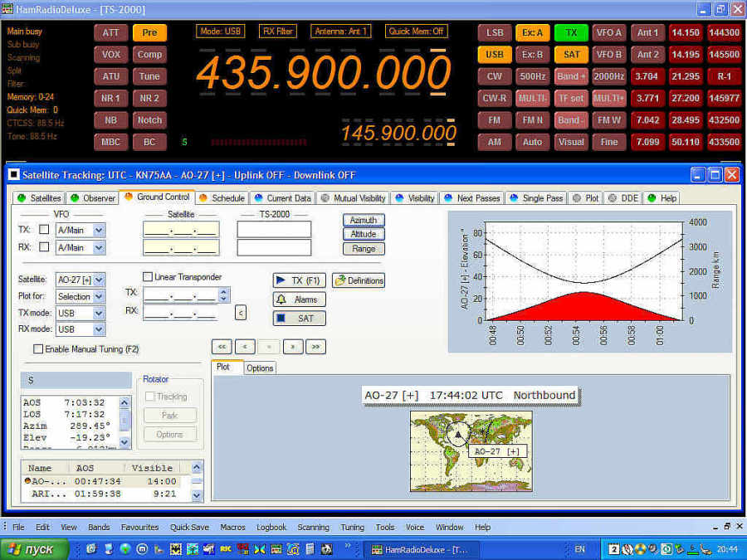Toggle the ATT attenuator button
747x560 pixels.
[110, 32]
